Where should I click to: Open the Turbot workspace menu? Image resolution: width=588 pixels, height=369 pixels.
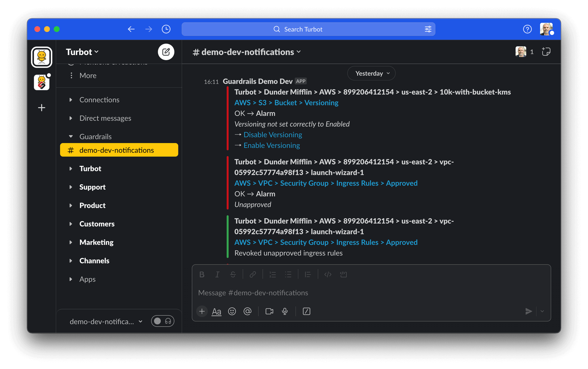pos(82,52)
